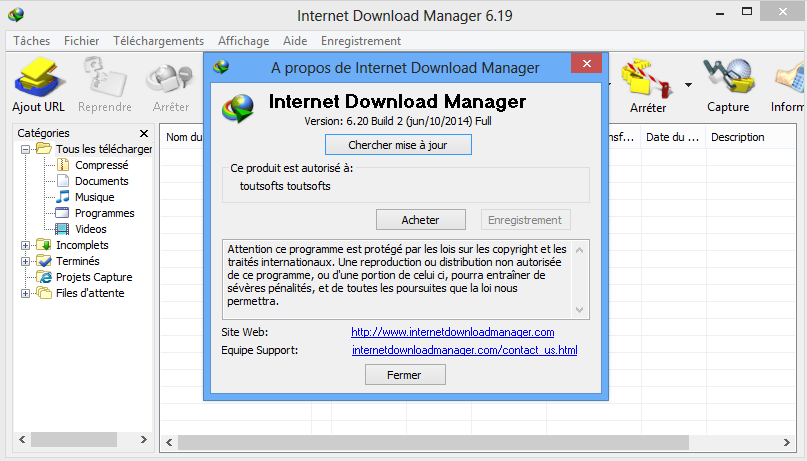The width and height of the screenshot is (807, 461).
Task: Click the IDM icon in About dialog title
Action: click(x=221, y=67)
